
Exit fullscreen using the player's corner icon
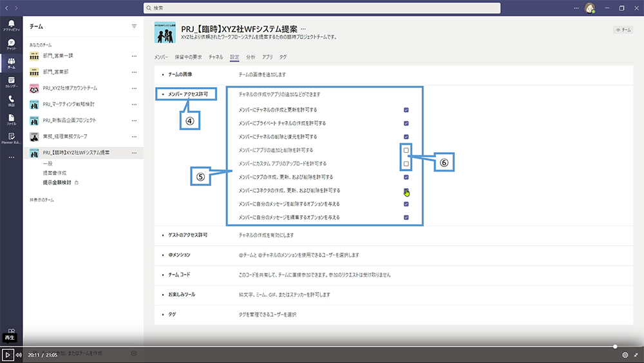(x=636, y=355)
